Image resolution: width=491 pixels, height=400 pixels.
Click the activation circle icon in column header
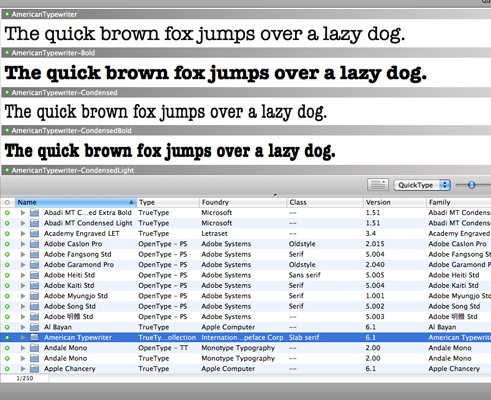point(7,202)
